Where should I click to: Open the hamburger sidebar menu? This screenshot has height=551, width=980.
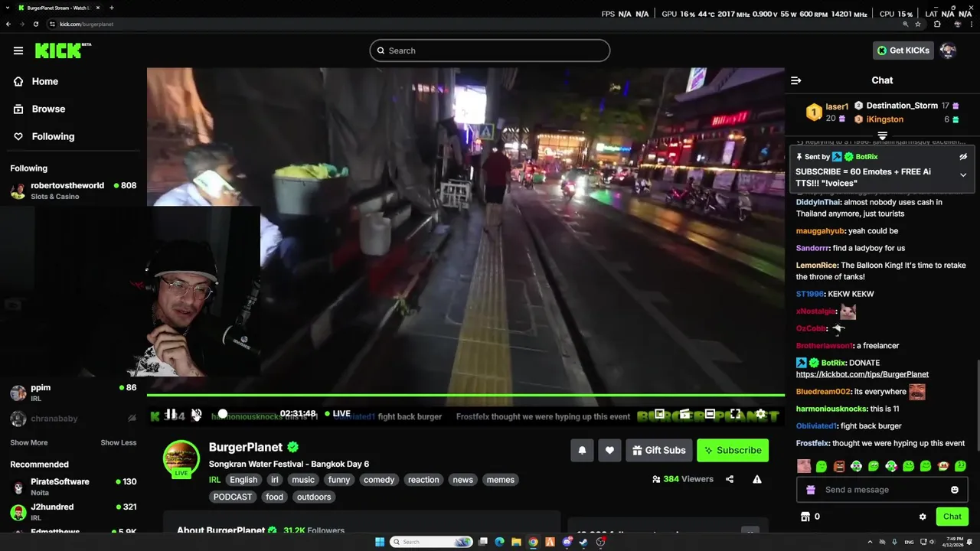pos(18,51)
